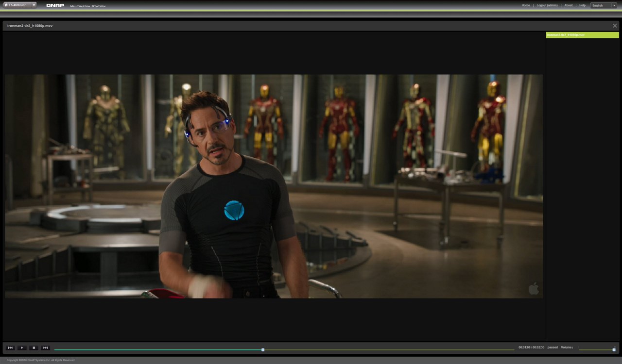Image resolution: width=622 pixels, height=364 pixels.
Task: Click the paused status label
Action: point(553,347)
